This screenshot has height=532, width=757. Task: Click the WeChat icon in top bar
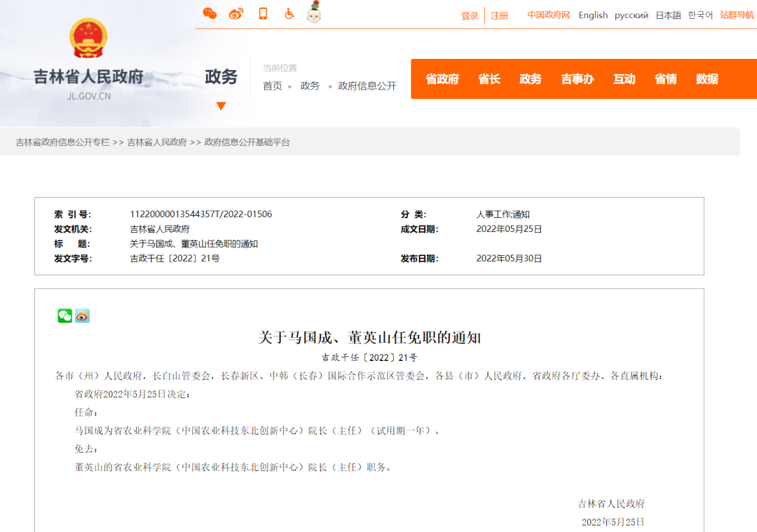(210, 13)
